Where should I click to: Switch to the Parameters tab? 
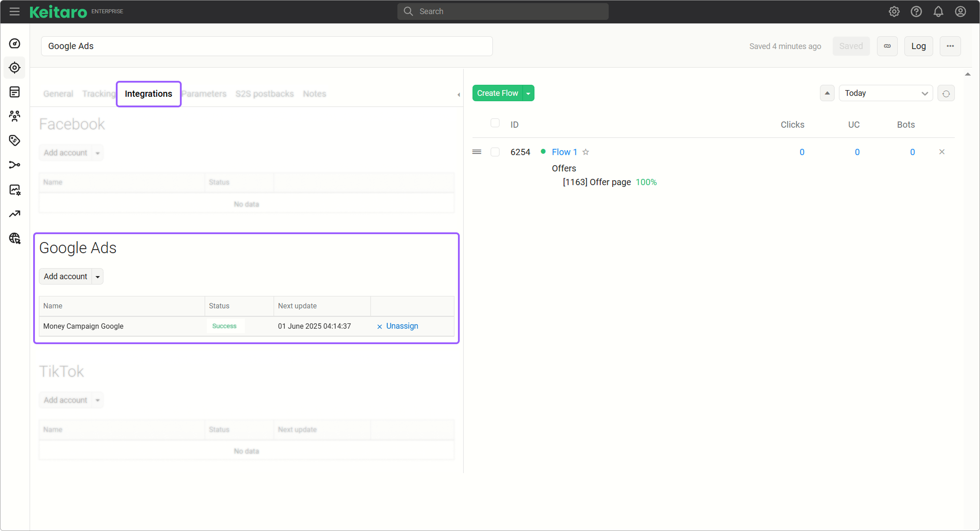pos(204,94)
